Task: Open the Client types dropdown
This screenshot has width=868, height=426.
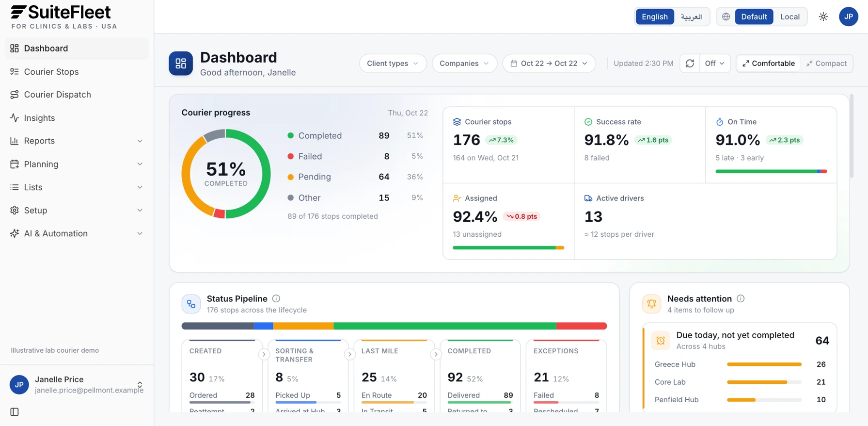Action: (x=393, y=64)
